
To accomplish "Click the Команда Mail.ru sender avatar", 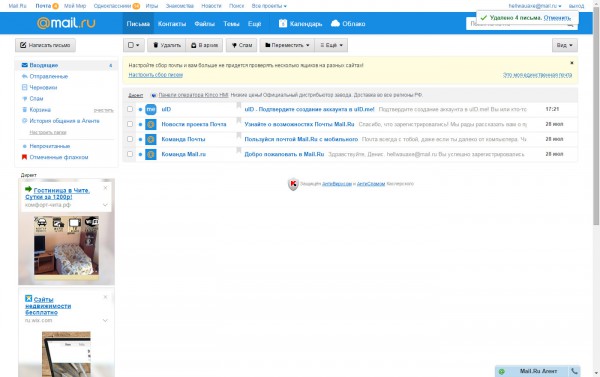I will point(151,154).
